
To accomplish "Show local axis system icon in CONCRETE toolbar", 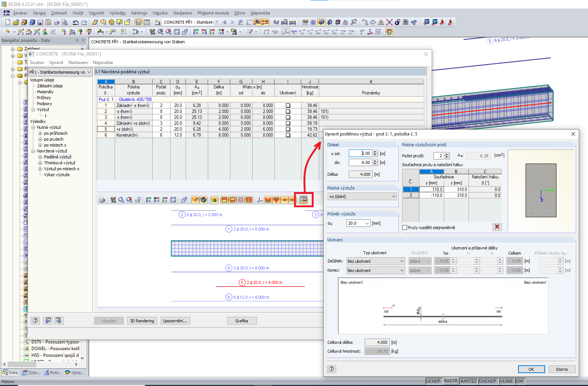I will pyautogui.click(x=260, y=200).
